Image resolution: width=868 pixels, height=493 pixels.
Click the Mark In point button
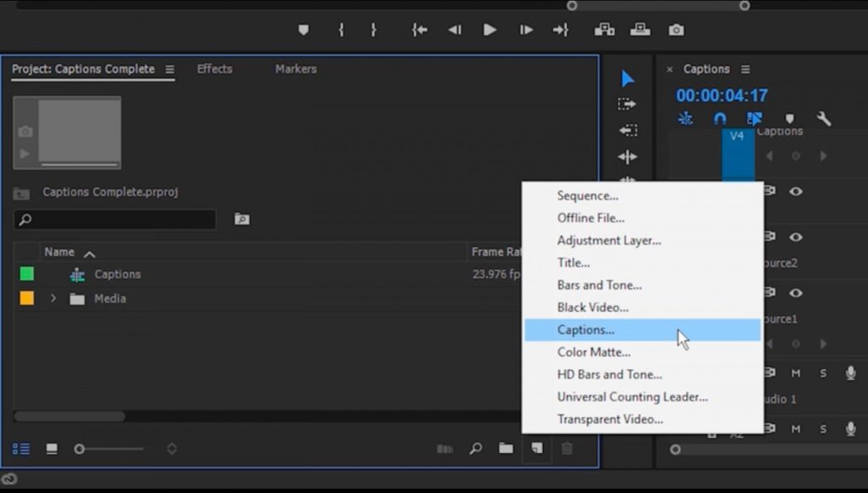pyautogui.click(x=340, y=29)
